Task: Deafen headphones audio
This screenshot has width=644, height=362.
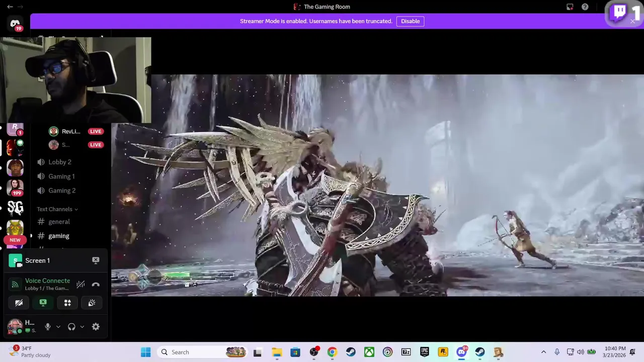Action: (71, 327)
